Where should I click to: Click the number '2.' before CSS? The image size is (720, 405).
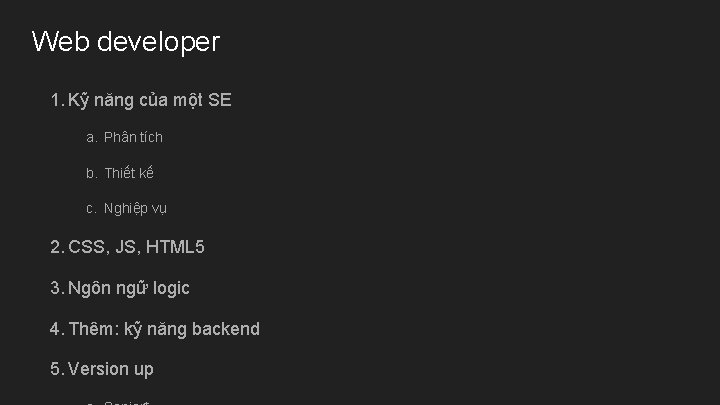57,247
